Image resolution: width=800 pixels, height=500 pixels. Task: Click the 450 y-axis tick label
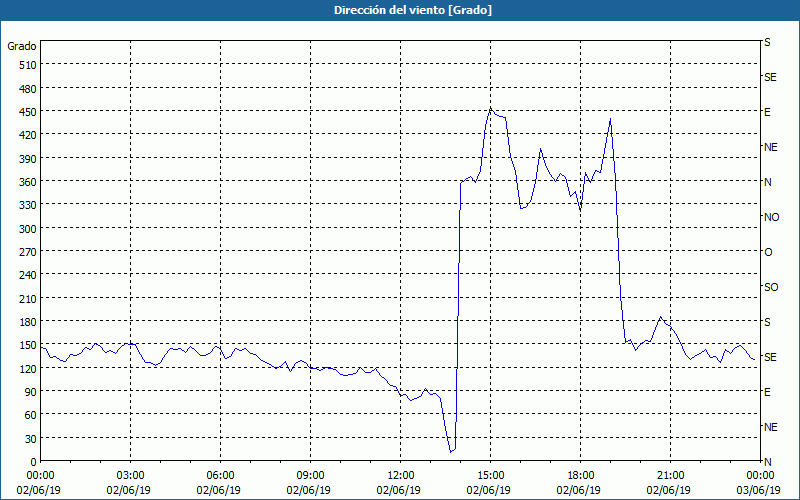click(28, 112)
